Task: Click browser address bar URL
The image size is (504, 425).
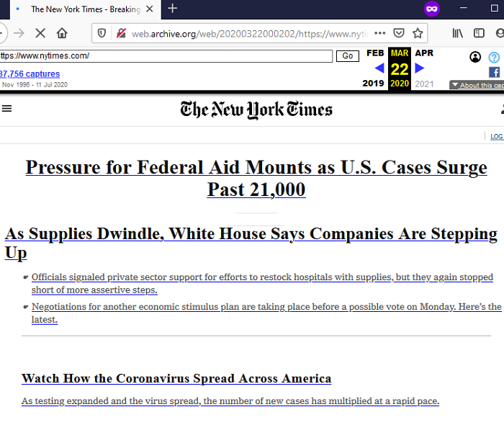Action: (x=249, y=33)
